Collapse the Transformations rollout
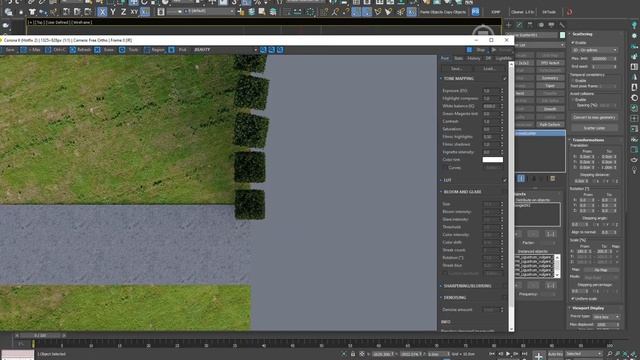Image resolution: width=640 pixels, height=360 pixels. (588, 140)
